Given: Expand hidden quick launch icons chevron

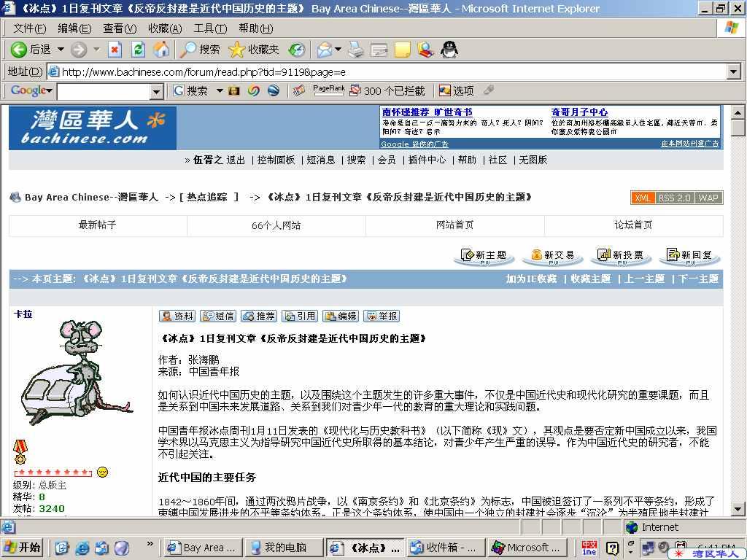Looking at the screenshot, I should click(x=150, y=543).
